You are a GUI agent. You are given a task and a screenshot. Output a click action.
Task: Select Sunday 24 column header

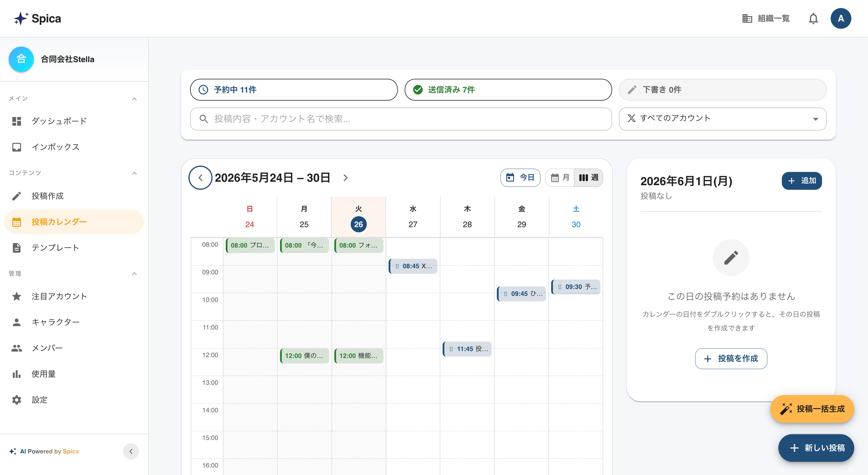pos(250,217)
